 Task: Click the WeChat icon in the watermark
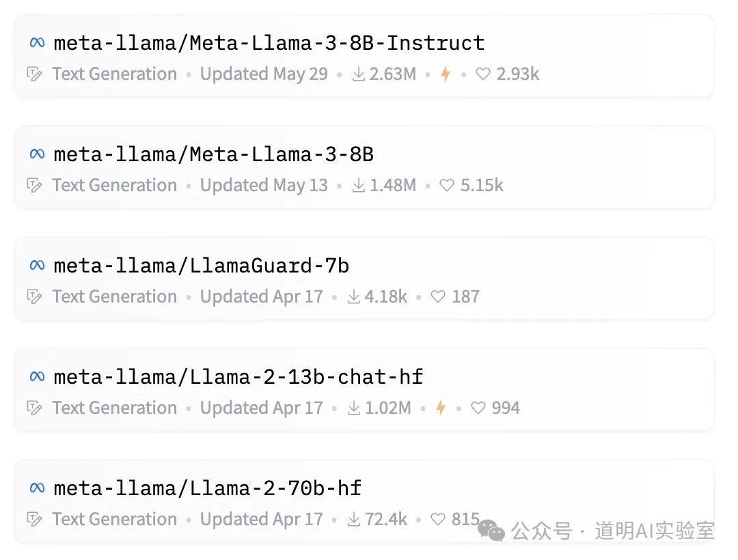click(x=492, y=531)
